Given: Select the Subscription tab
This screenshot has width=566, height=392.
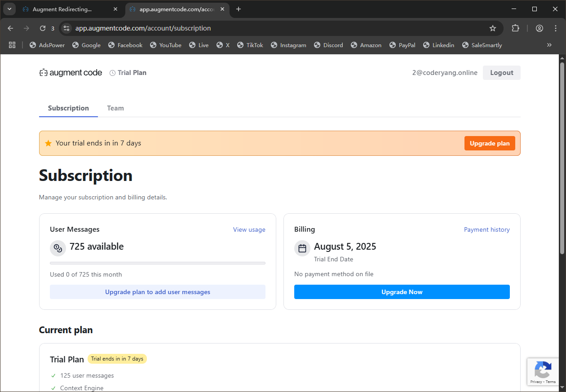Looking at the screenshot, I should (68, 108).
